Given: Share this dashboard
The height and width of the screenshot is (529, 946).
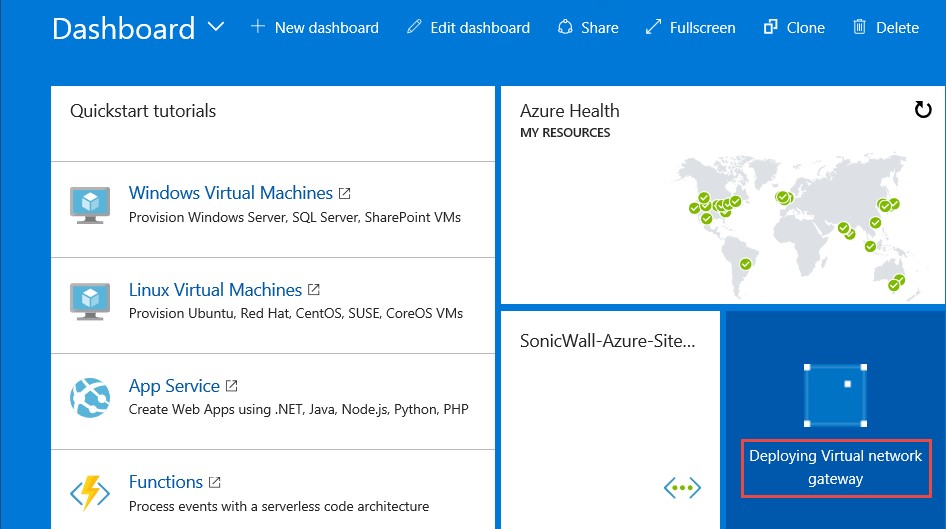Looking at the screenshot, I should click(x=599, y=28).
